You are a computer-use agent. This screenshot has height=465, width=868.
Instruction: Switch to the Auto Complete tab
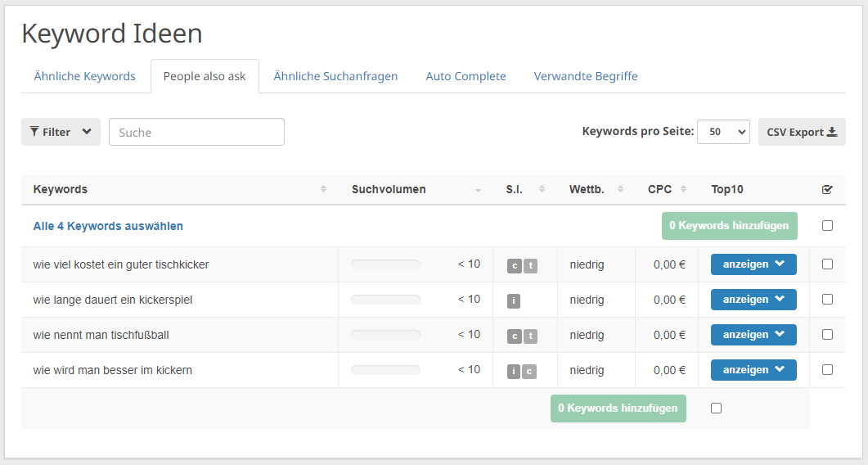pos(465,76)
